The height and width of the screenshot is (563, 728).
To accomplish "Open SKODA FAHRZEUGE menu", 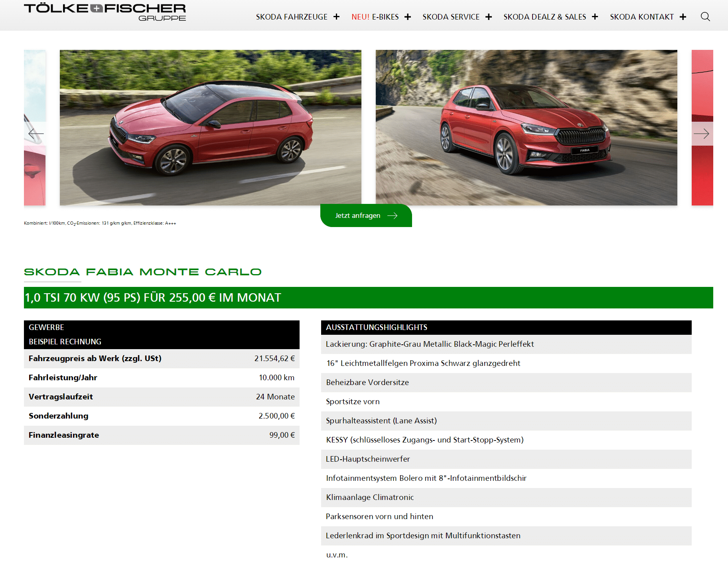I will coord(292,17).
